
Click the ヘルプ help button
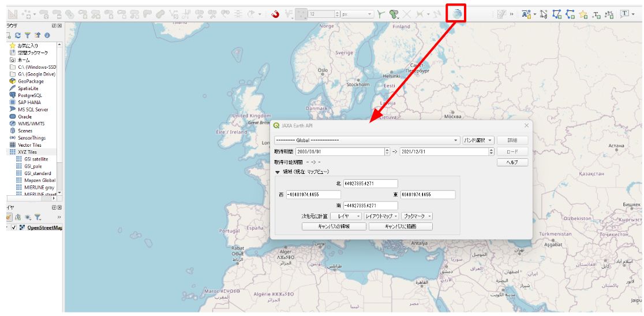coord(512,162)
